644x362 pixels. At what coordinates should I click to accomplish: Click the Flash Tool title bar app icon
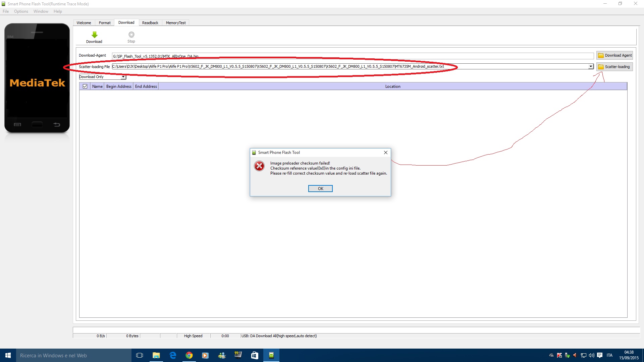point(3,4)
